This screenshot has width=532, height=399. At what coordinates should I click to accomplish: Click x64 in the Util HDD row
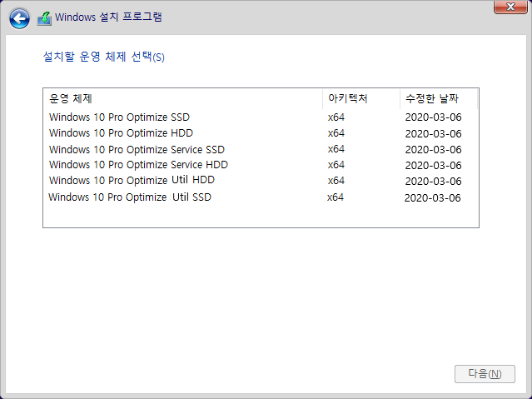pyautogui.click(x=336, y=180)
